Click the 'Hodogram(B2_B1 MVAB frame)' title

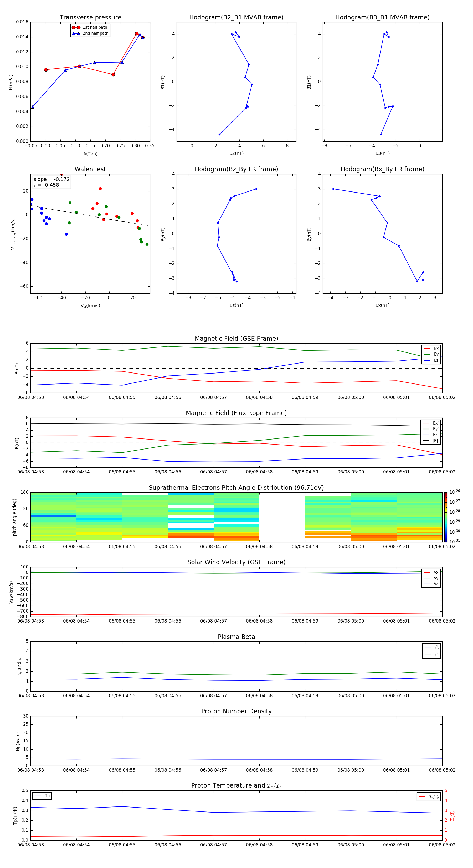click(x=236, y=17)
